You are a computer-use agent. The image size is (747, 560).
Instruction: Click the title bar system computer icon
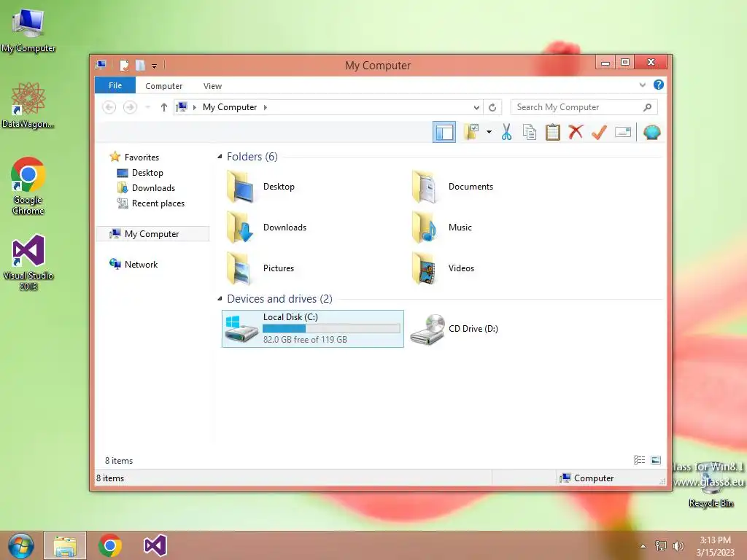coord(101,65)
